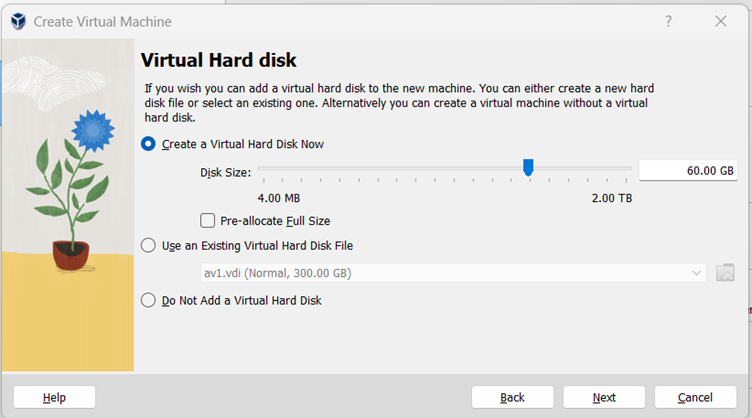This screenshot has width=752, height=418.
Task: Expand the av1.vdi disk file dropdown
Action: coord(696,273)
